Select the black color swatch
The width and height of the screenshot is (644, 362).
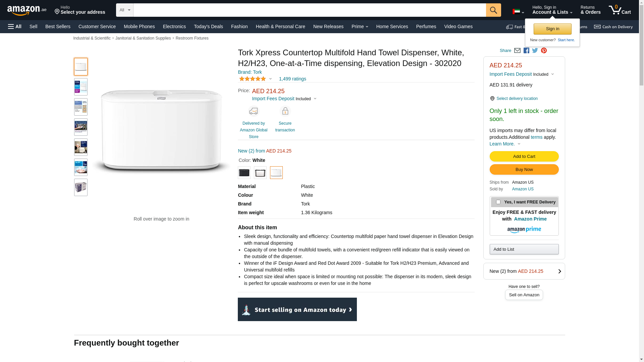(244, 173)
